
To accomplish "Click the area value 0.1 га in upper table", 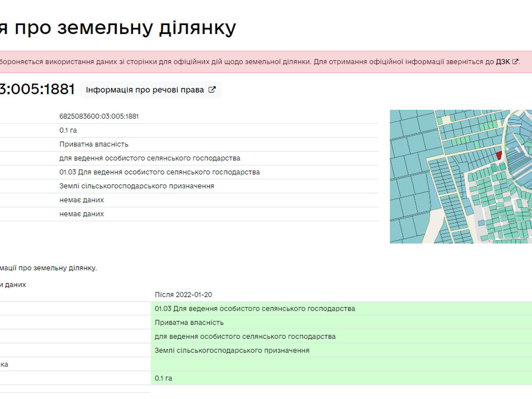I will 68,130.
